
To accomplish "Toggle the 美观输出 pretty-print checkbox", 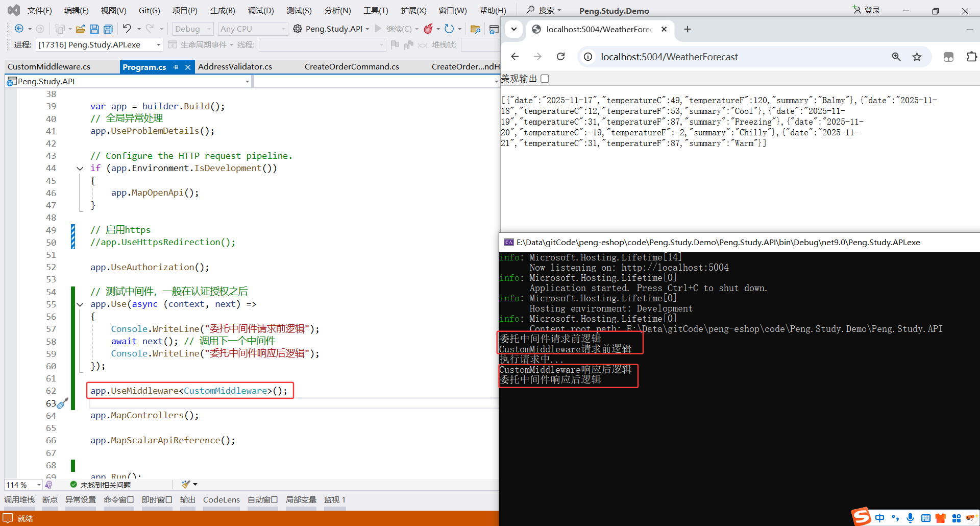I will coord(545,79).
